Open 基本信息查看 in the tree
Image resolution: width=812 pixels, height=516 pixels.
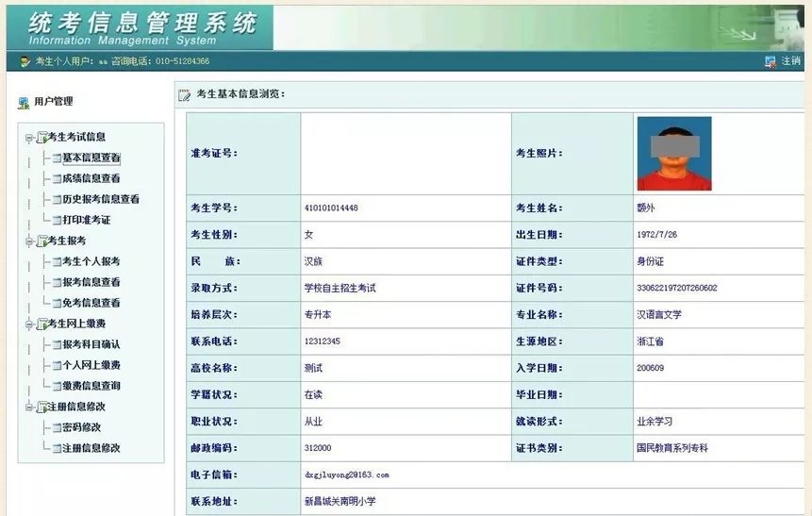point(91,158)
